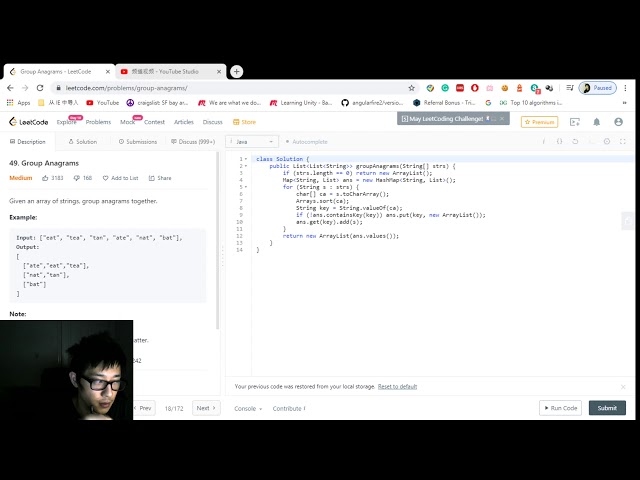
Task: Open the user account avatar menu
Action: 618,122
